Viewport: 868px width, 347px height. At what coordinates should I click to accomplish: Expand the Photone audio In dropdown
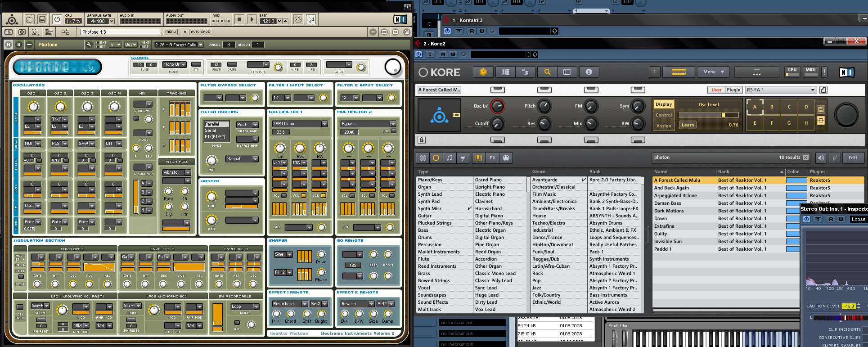pyautogui.click(x=115, y=45)
